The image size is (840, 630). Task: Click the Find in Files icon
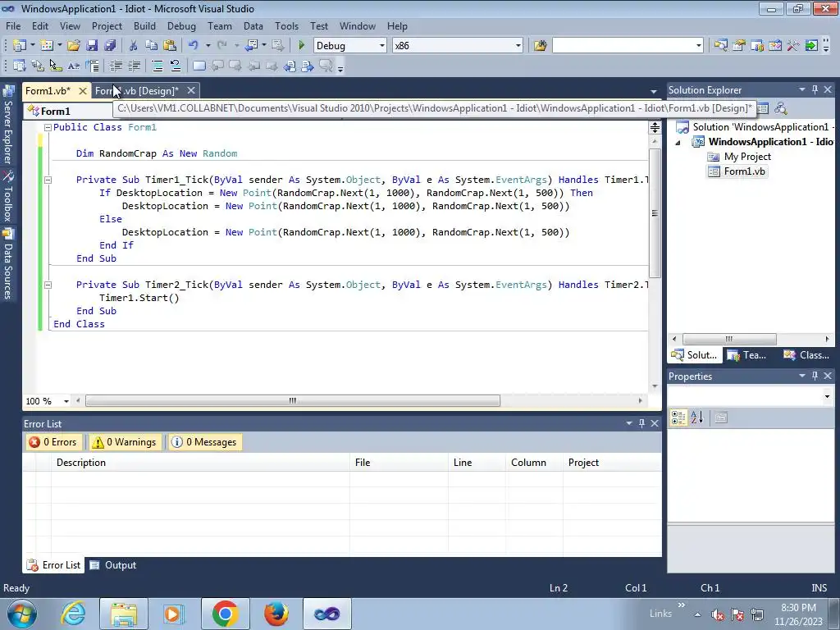click(x=540, y=46)
